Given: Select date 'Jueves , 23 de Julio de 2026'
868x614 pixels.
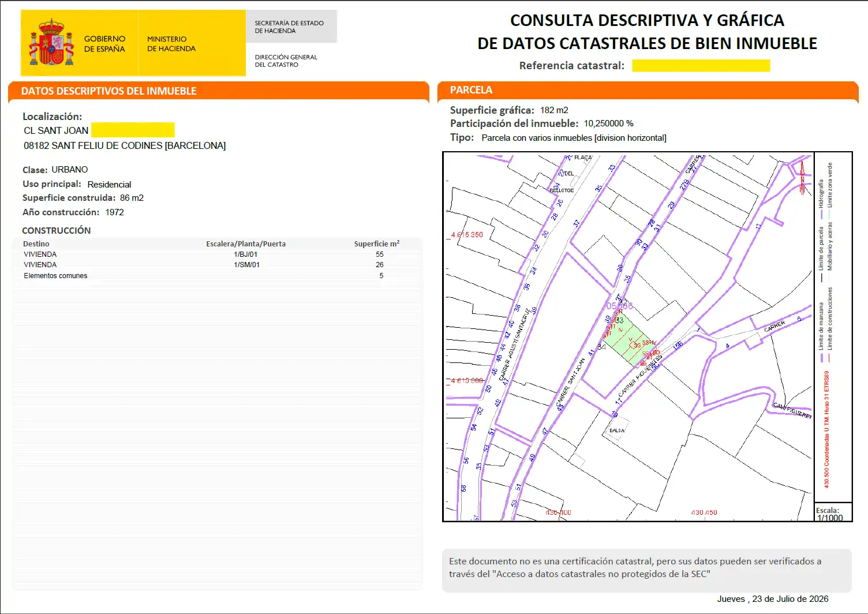Looking at the screenshot, I should pyautogui.click(x=773, y=599).
